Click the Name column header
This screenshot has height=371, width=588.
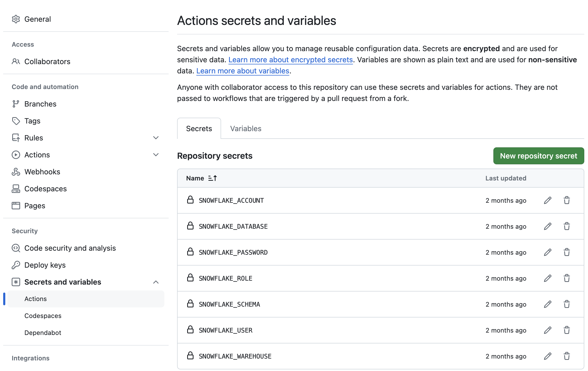[x=195, y=178]
